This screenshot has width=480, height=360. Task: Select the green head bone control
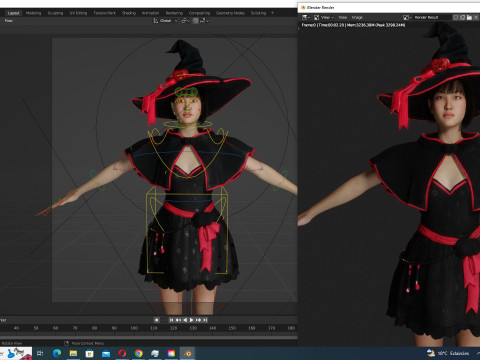[186, 92]
